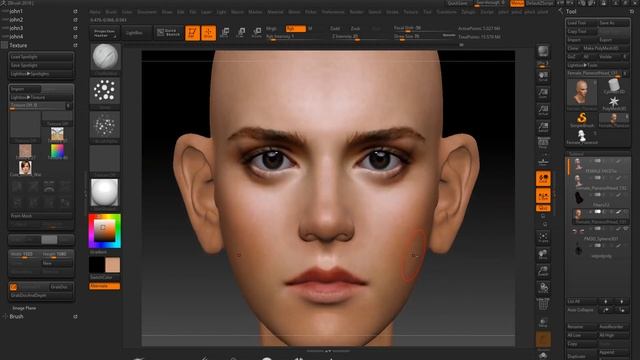Viewport: 640px width, 360px height.
Task: Open the material sphere picker
Action: point(105,193)
